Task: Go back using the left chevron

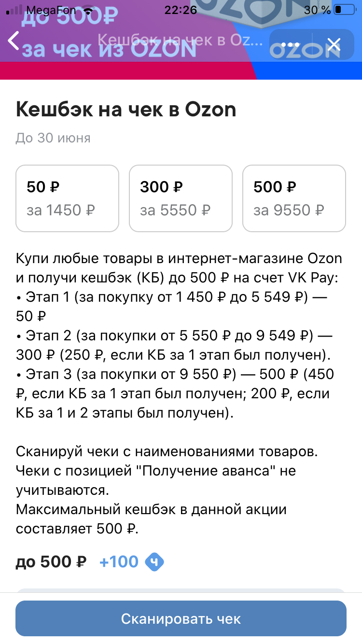Action: click(14, 41)
